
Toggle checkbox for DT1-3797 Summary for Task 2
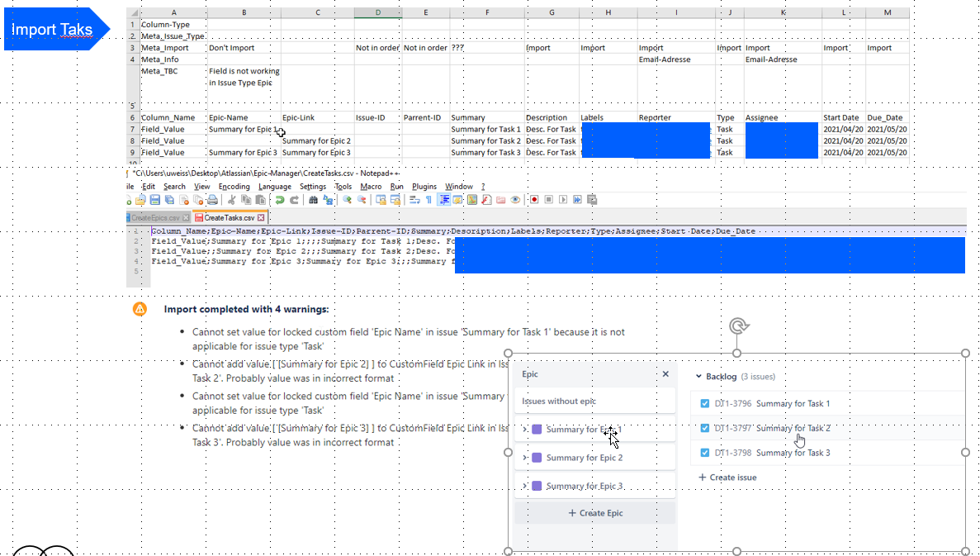point(705,429)
